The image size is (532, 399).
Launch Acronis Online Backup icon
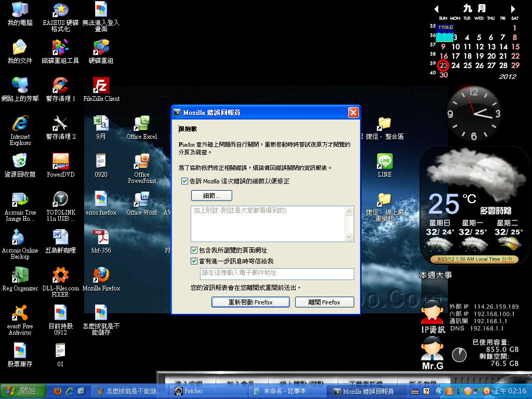pos(20,245)
